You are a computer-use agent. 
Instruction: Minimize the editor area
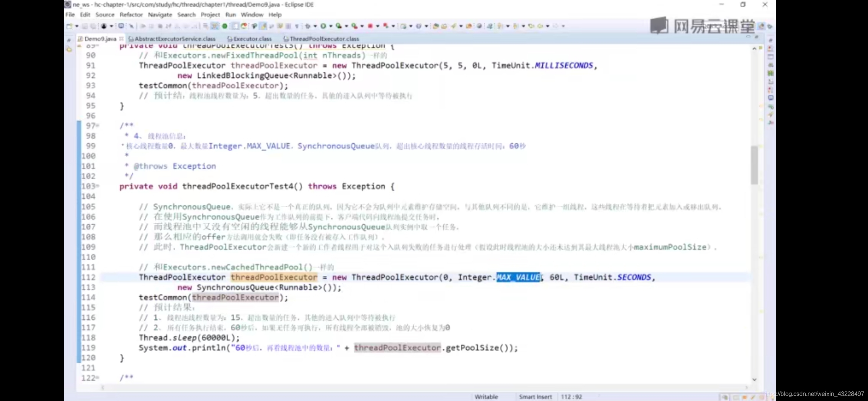(x=748, y=37)
